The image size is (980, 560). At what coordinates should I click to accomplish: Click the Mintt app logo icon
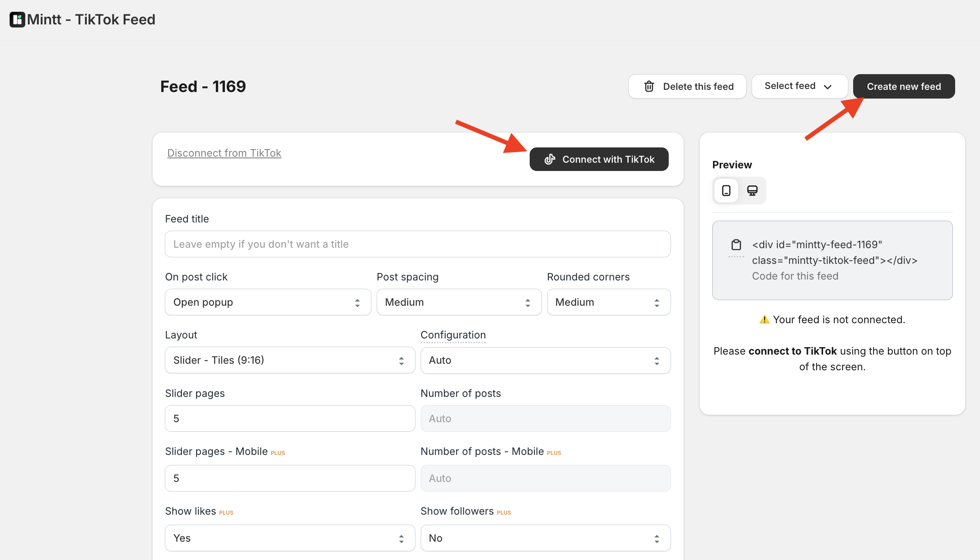pyautogui.click(x=17, y=19)
